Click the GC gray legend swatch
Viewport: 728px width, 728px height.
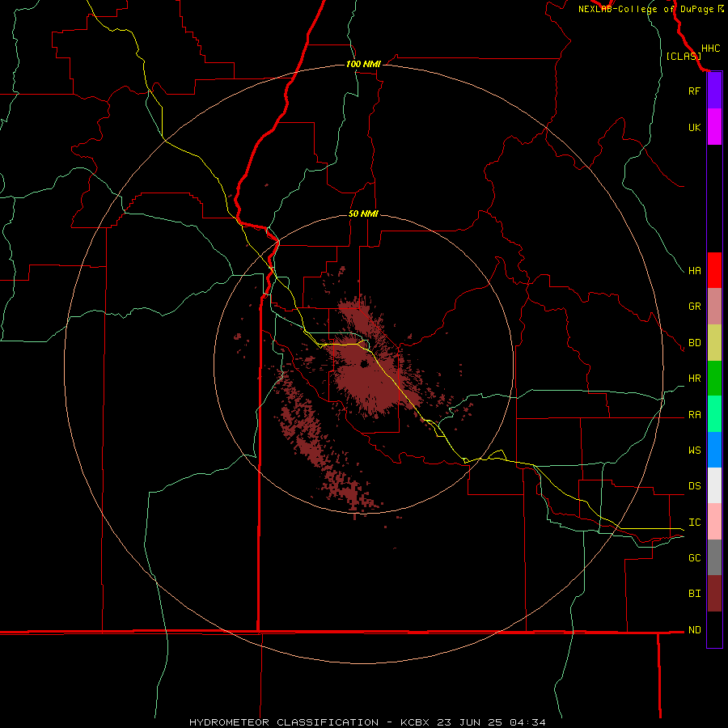pyautogui.click(x=714, y=557)
